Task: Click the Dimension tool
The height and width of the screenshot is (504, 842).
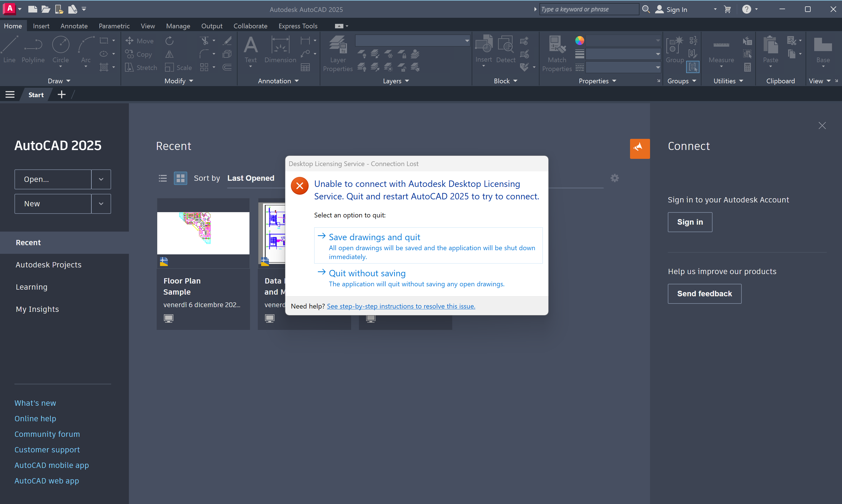Action: pos(280,50)
